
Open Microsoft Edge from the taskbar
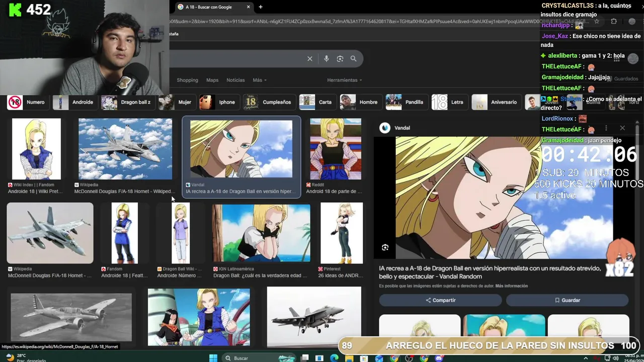coord(334,358)
